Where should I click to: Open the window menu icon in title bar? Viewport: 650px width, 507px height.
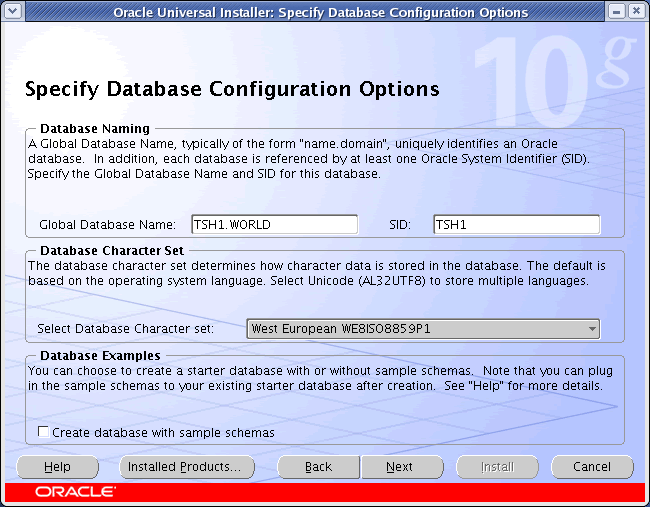coord(13,11)
